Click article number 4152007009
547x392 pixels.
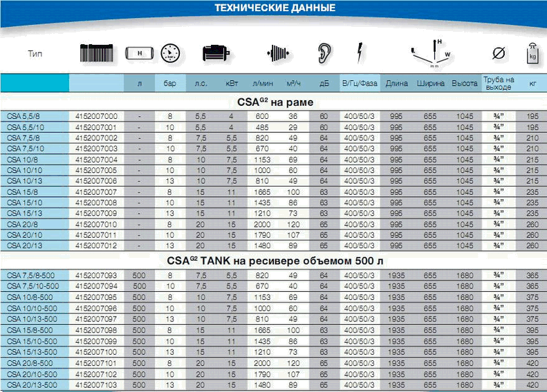(96, 213)
